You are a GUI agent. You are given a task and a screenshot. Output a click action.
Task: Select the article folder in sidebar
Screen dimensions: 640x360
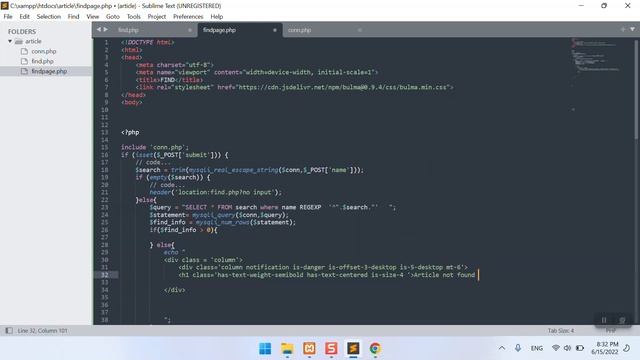coord(33,41)
